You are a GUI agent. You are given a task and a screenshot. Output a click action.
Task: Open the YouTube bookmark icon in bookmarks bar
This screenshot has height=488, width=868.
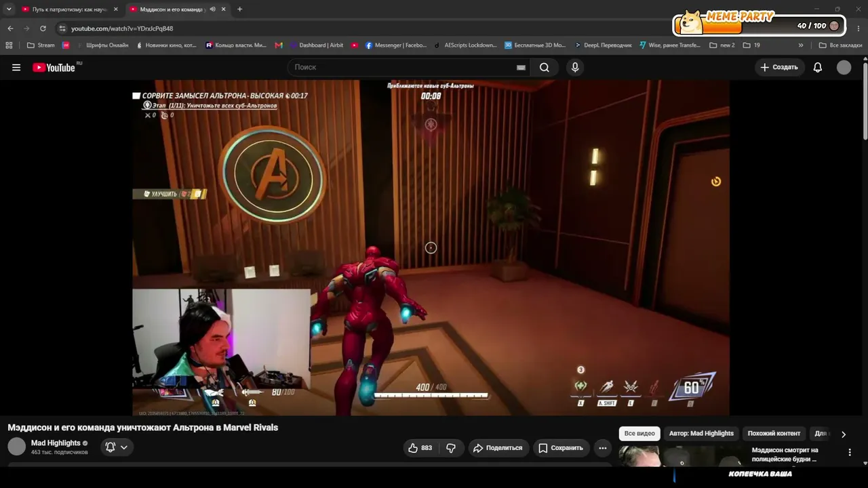pyautogui.click(x=355, y=45)
